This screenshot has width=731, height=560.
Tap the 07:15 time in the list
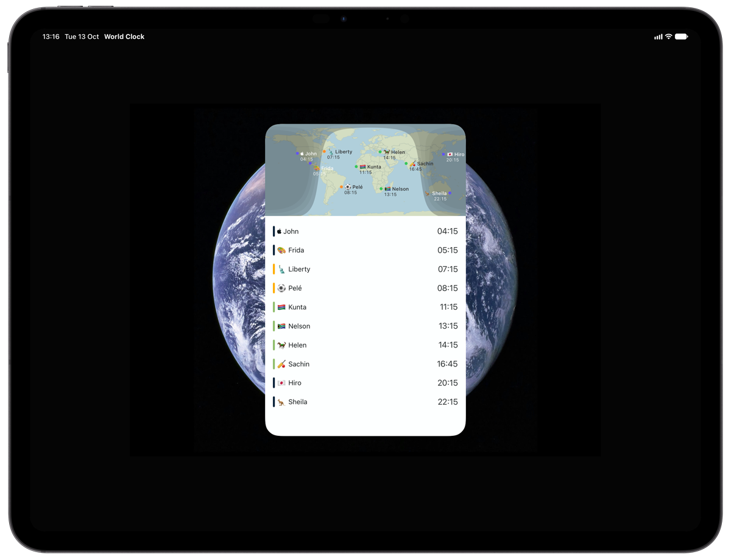(448, 269)
